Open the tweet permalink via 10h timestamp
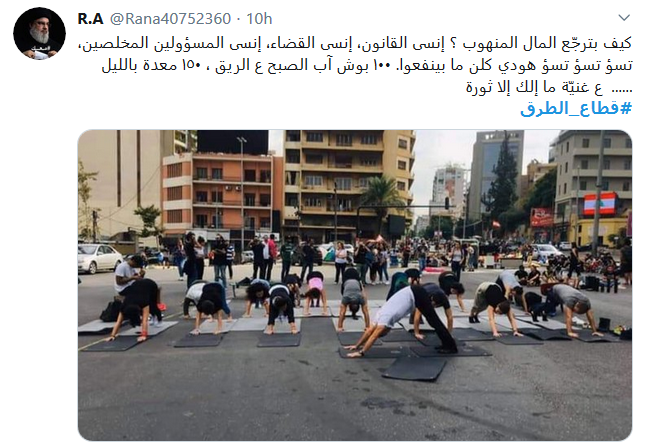 (259, 19)
